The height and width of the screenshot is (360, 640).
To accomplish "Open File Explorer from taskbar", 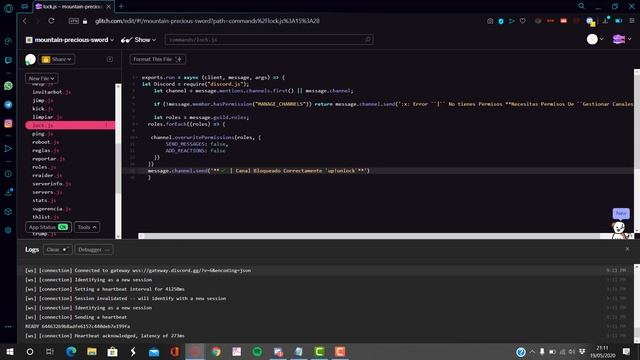I will 92,351.
